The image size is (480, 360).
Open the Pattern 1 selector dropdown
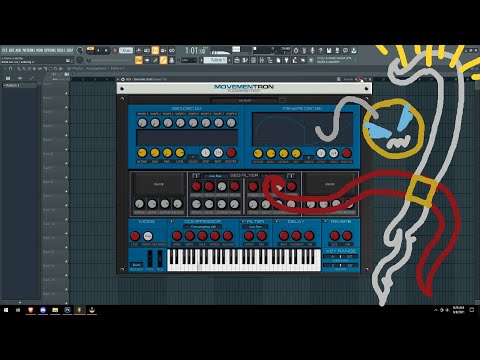215,60
